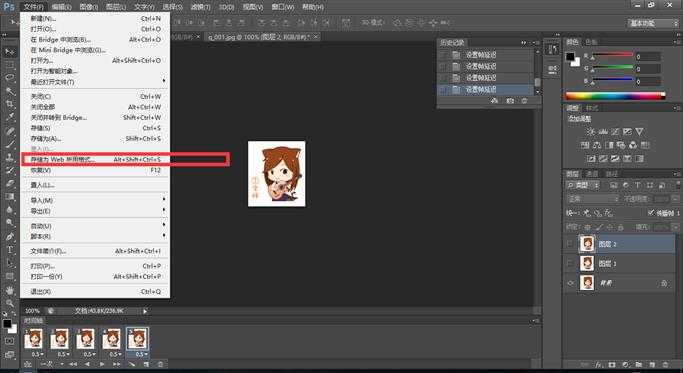Choose 退出(X) from File menu
This screenshot has width=683, height=373.
(x=95, y=292)
